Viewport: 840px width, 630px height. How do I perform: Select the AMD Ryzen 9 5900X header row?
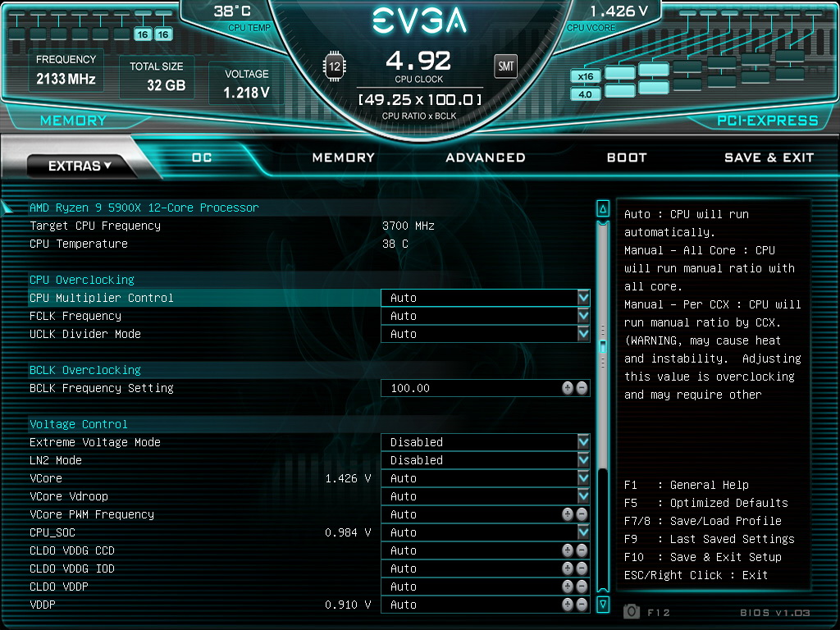click(144, 208)
